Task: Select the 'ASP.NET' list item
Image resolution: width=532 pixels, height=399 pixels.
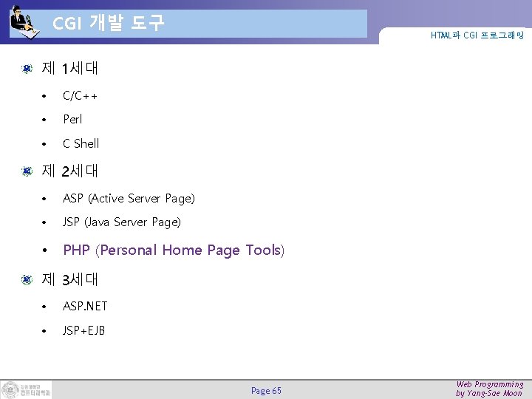Action: pos(85,306)
